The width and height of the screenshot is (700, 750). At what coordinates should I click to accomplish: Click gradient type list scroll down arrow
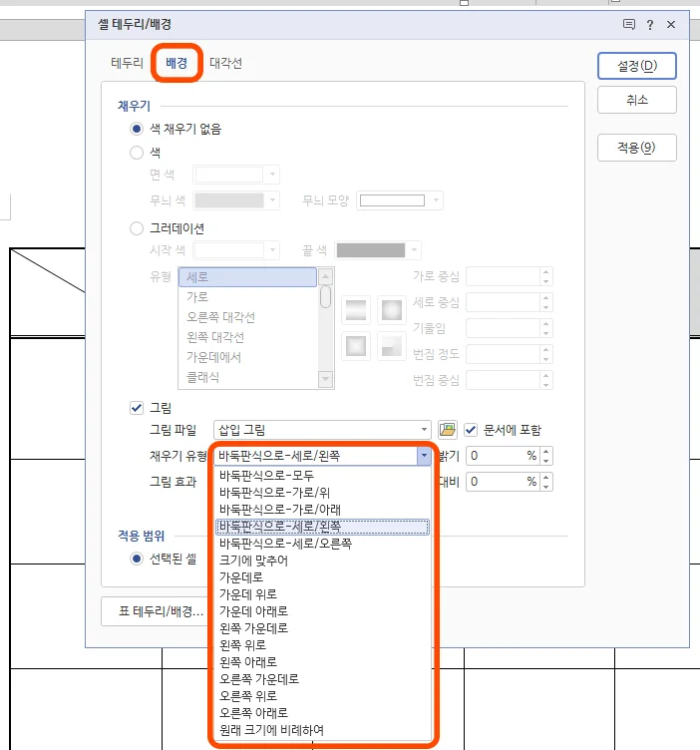(x=326, y=379)
